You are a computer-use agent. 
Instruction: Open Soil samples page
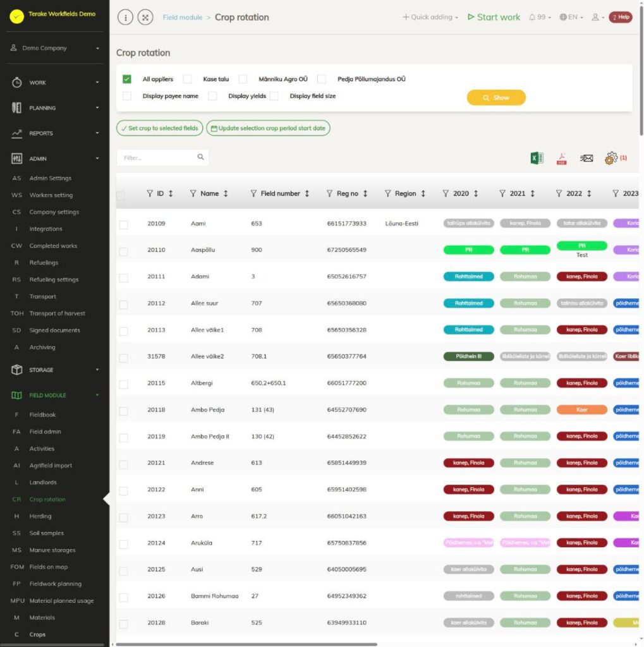coord(47,533)
